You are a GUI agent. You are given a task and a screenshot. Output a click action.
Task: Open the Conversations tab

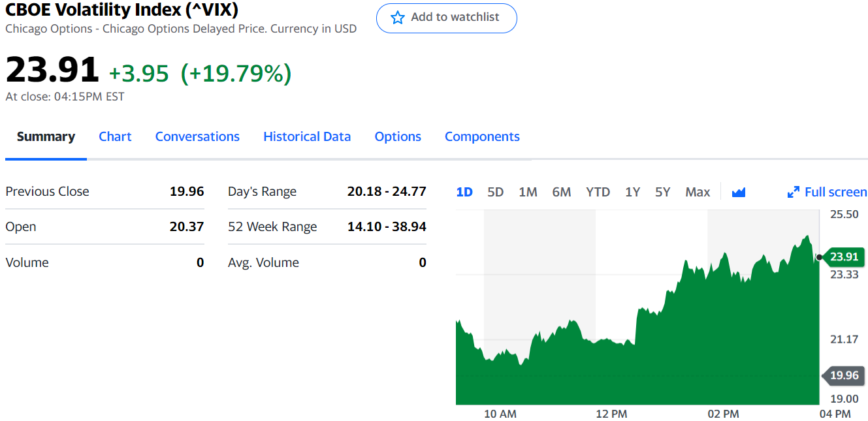coord(197,136)
